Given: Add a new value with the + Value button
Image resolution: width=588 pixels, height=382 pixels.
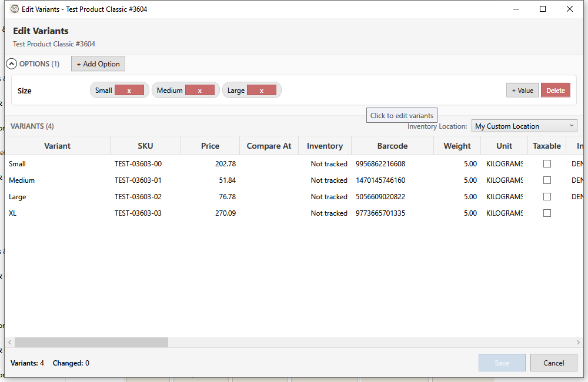Looking at the screenshot, I should [522, 90].
